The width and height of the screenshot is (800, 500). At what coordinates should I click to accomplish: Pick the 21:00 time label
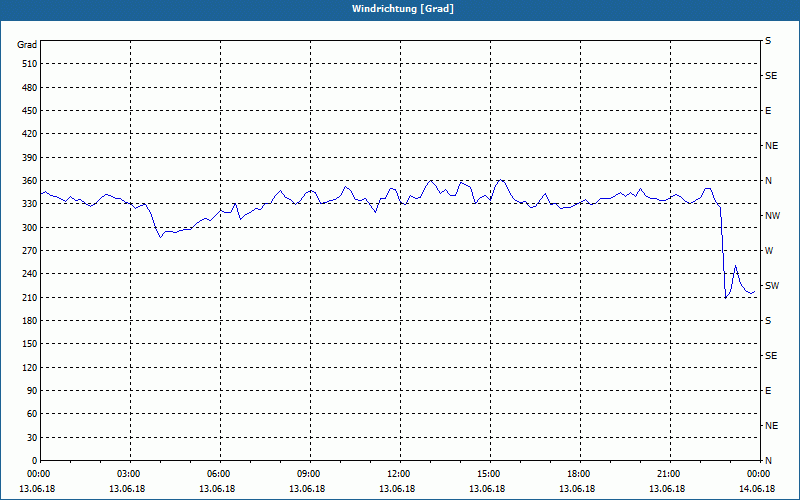667,473
